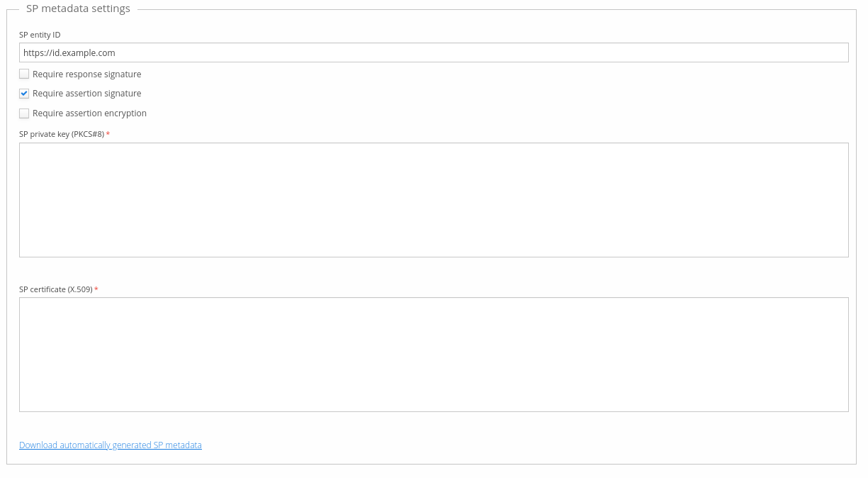This screenshot has height=478, width=868.
Task: Click the 'SP metadata settings' section heading
Action: click(78, 9)
